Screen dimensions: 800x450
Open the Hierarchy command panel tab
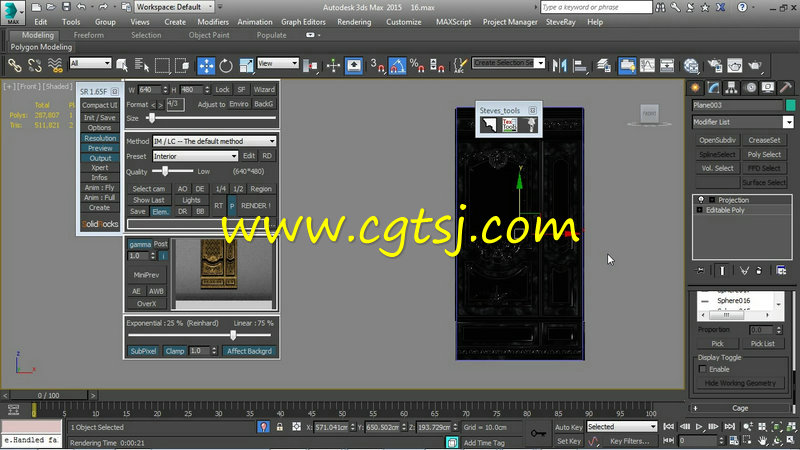click(x=732, y=88)
